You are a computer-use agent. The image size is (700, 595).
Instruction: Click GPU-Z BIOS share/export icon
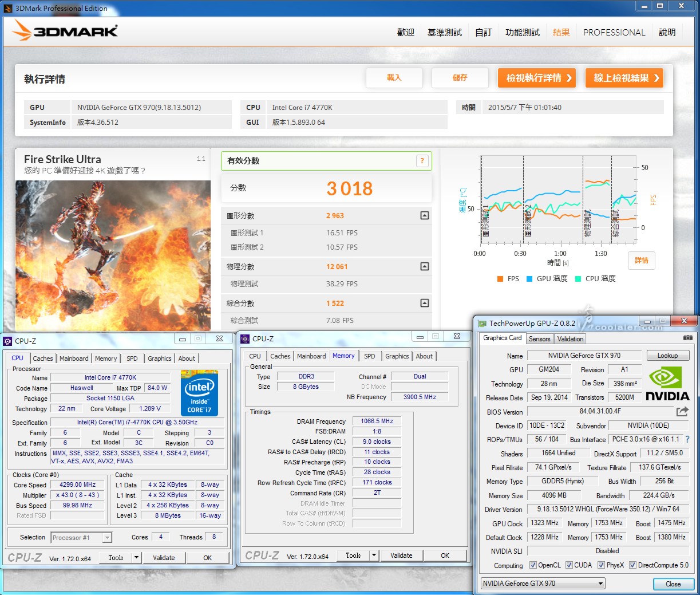(682, 412)
